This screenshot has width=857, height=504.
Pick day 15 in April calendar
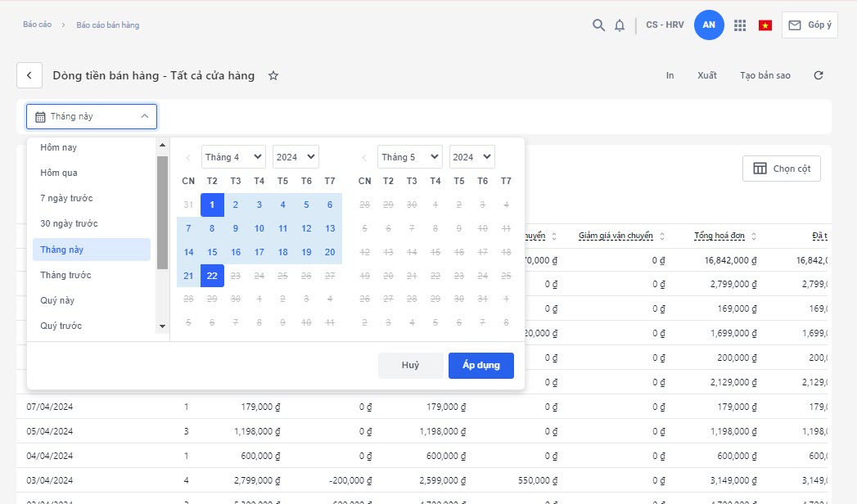click(212, 252)
